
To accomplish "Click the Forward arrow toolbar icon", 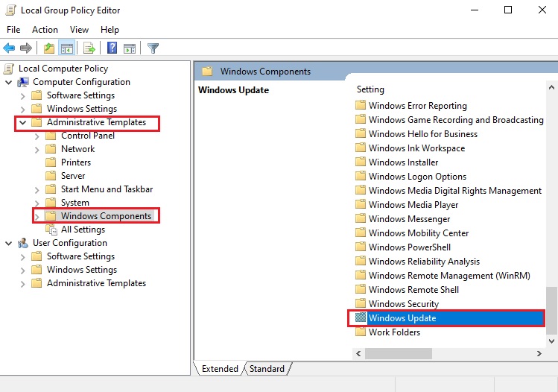I will 26,48.
